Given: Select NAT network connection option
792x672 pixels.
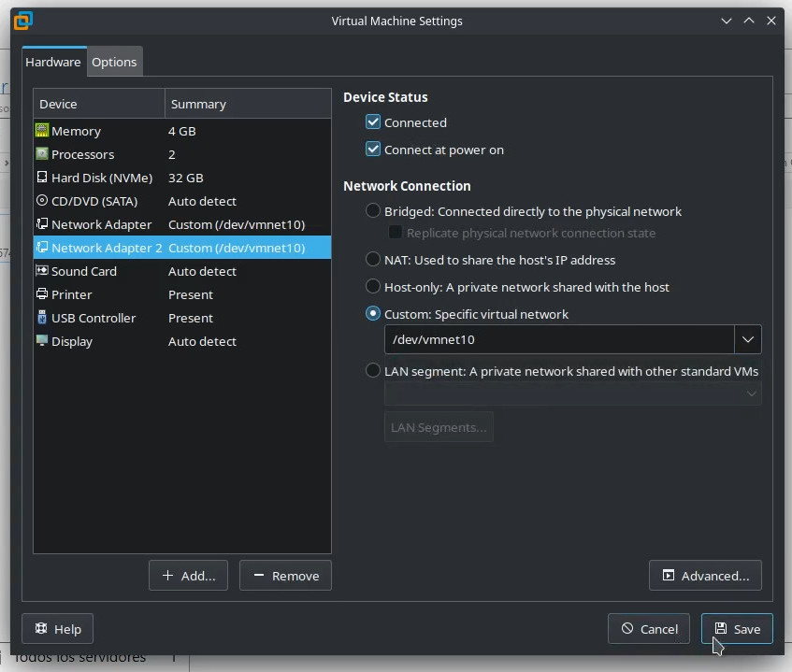Looking at the screenshot, I should [x=373, y=260].
